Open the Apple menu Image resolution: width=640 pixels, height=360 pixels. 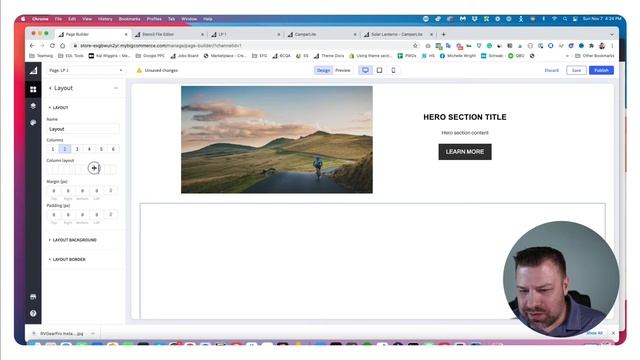point(23,19)
